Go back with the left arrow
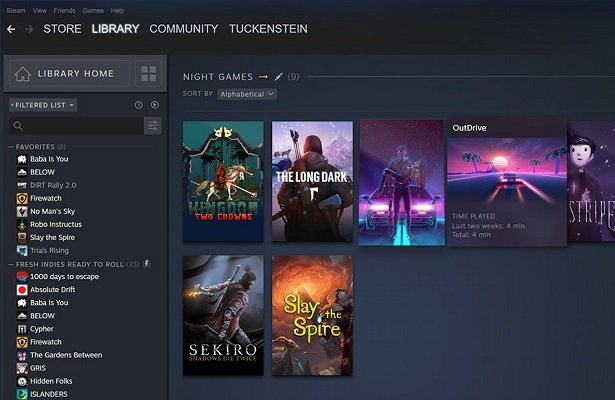Screen dimensions: 615x400 coord(11,29)
